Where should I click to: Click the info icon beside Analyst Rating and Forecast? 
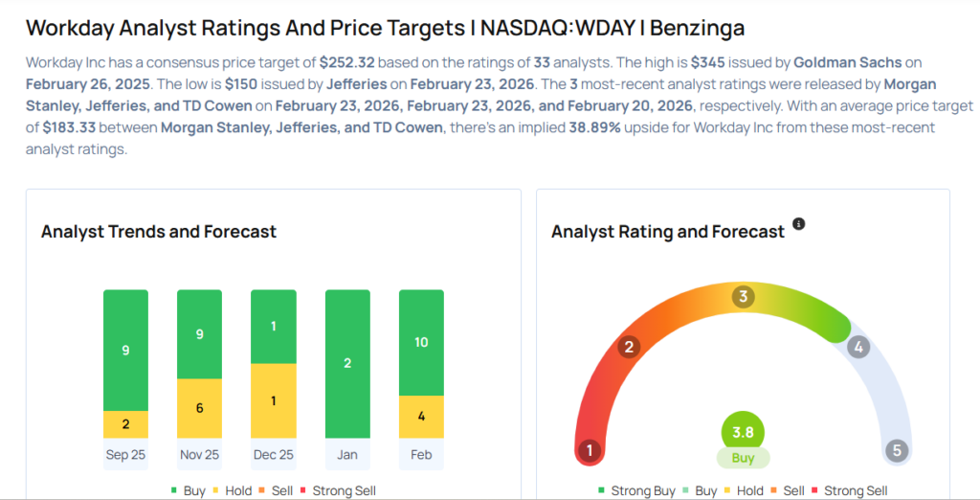(799, 224)
